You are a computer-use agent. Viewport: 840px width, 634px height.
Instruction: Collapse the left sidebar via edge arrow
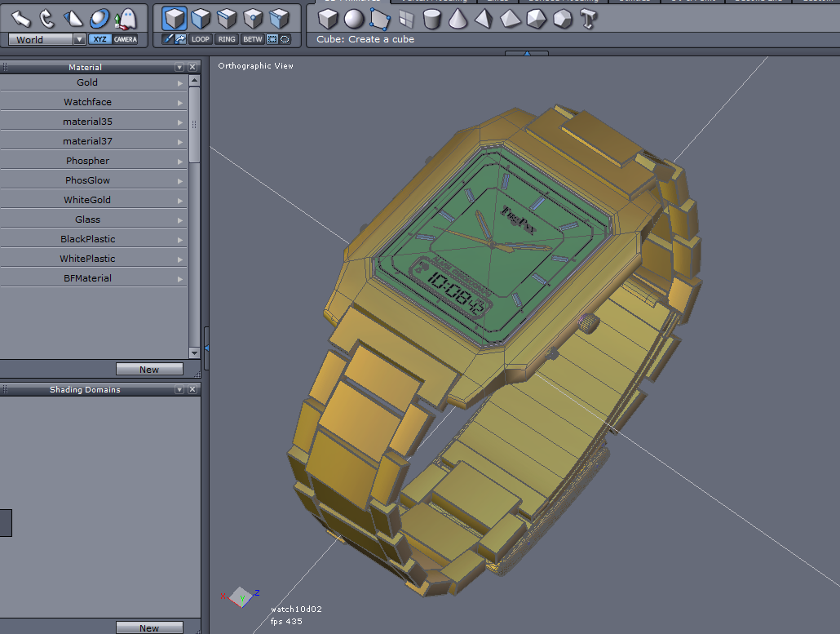coord(206,348)
